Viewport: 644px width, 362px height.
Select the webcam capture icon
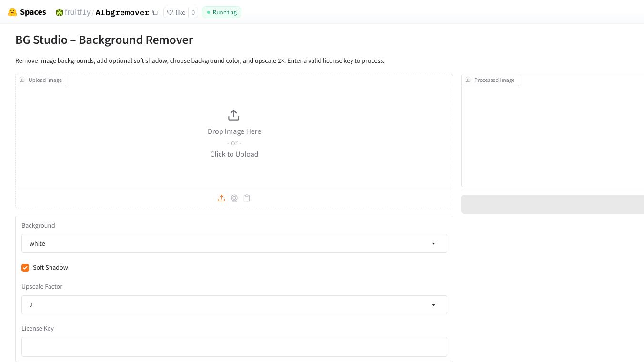(234, 198)
